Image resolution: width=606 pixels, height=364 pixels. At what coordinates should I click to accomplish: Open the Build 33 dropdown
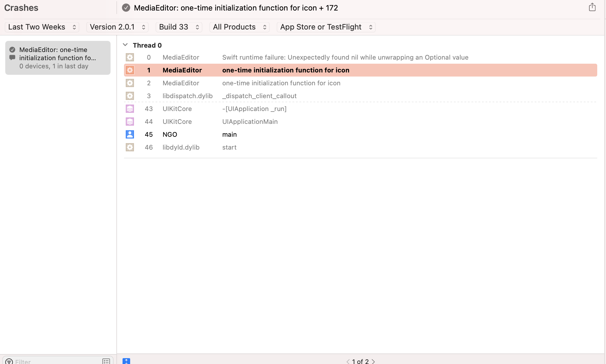click(179, 27)
